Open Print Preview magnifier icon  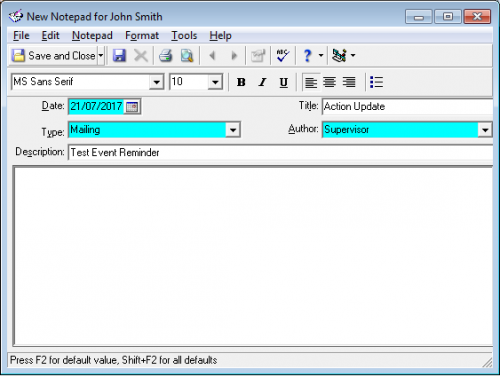[x=187, y=55]
